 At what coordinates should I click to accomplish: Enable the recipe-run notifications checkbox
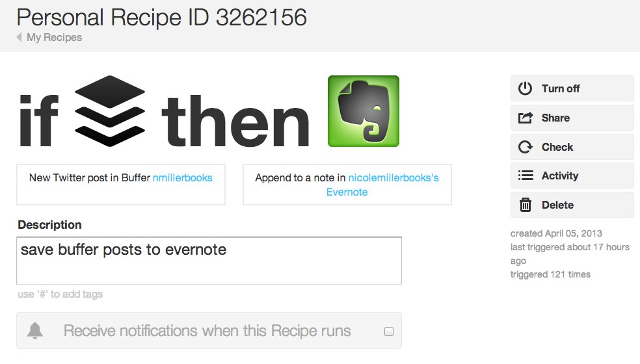coord(389,331)
